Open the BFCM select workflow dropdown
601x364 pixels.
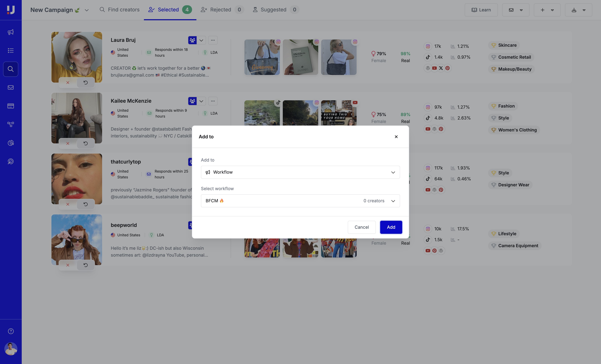[300, 201]
